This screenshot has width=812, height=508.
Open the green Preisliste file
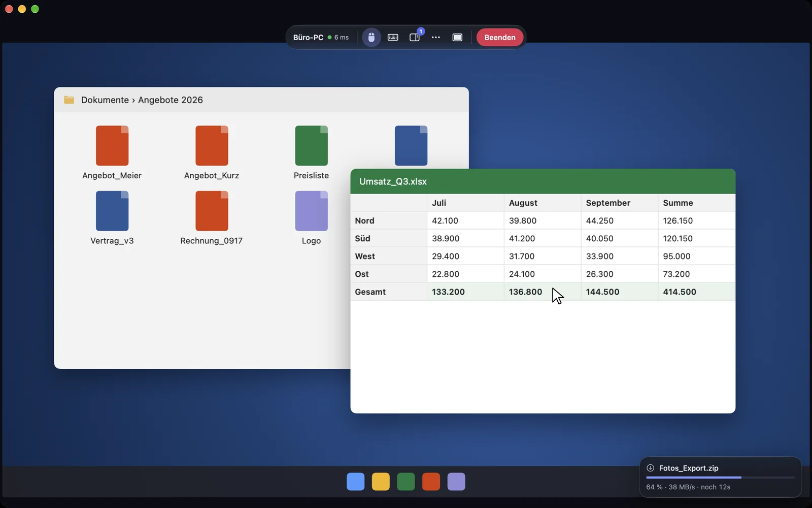[x=311, y=153]
